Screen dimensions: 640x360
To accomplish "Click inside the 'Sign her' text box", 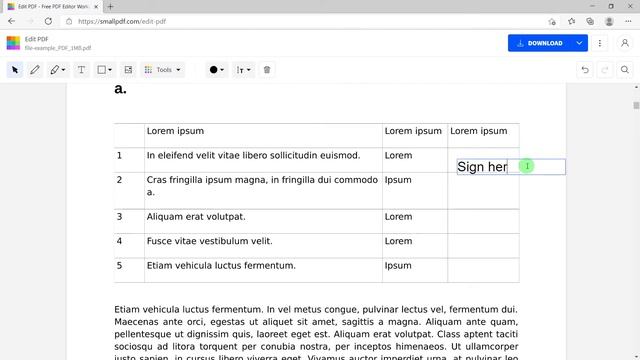I will 511,167.
